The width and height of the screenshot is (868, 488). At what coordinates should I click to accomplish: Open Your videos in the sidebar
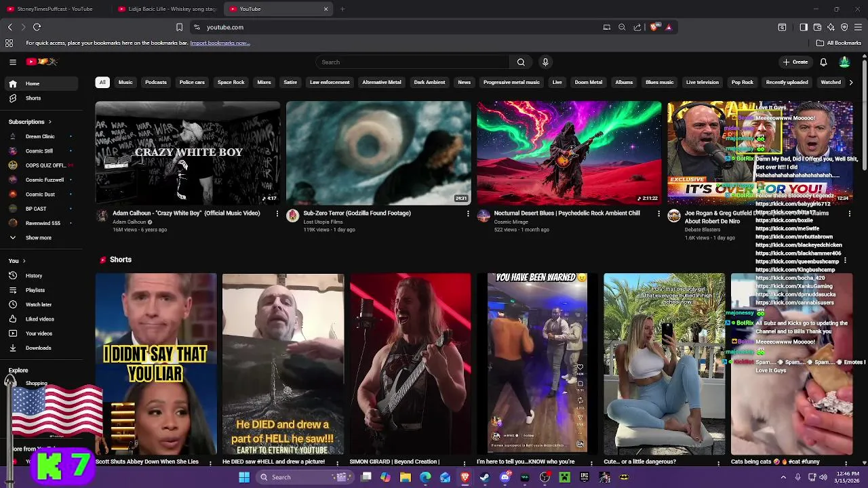(x=42, y=333)
